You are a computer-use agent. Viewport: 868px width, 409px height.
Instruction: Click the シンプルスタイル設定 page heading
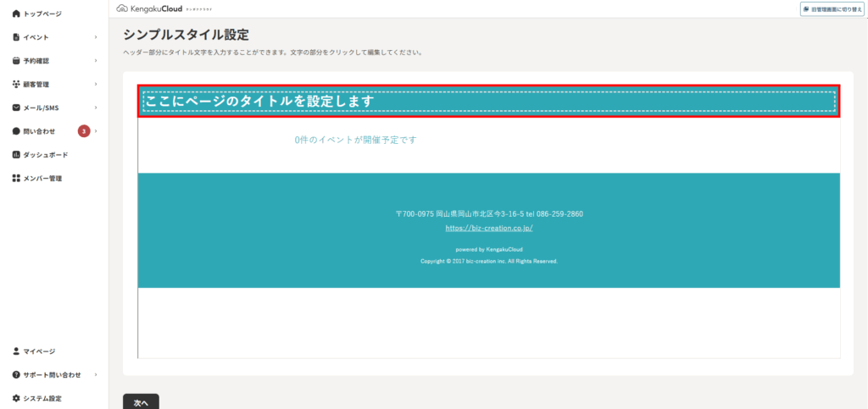[x=186, y=36]
